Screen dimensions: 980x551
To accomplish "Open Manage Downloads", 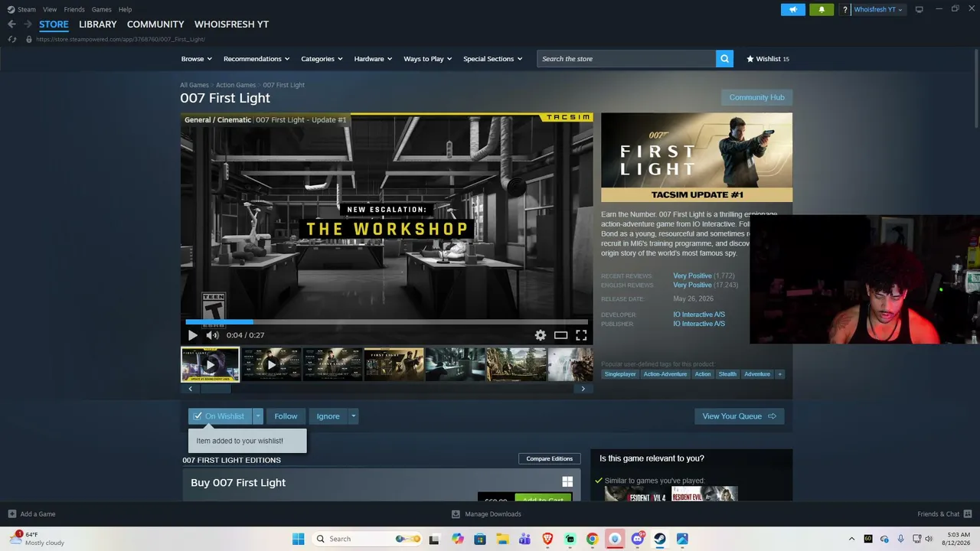I will (x=486, y=514).
